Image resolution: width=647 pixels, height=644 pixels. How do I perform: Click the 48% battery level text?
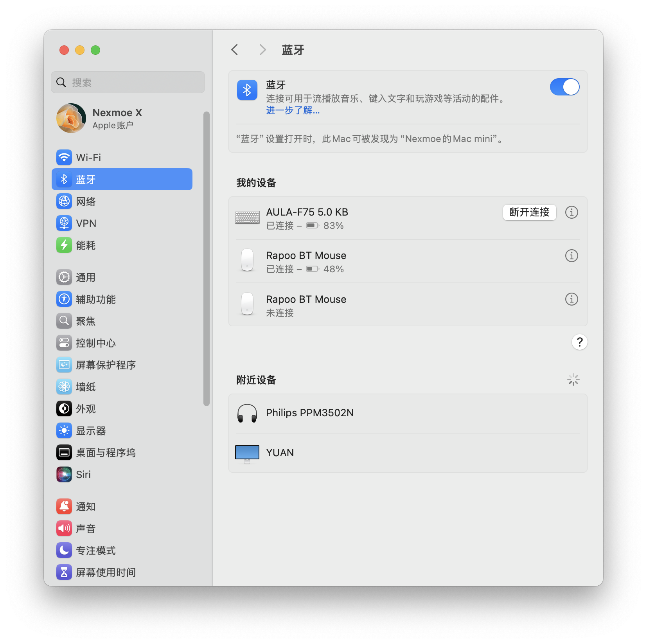333,269
